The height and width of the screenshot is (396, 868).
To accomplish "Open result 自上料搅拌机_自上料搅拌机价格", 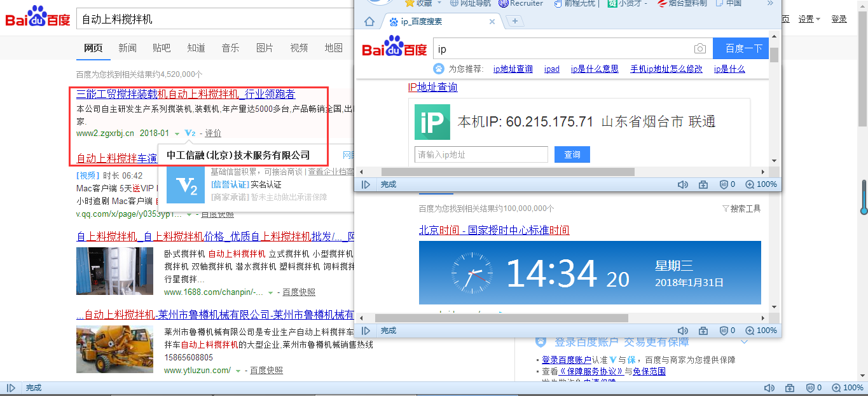I will 215,236.
